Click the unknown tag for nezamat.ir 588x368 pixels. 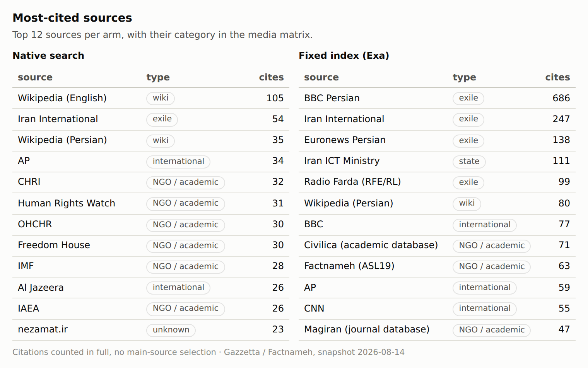171,330
